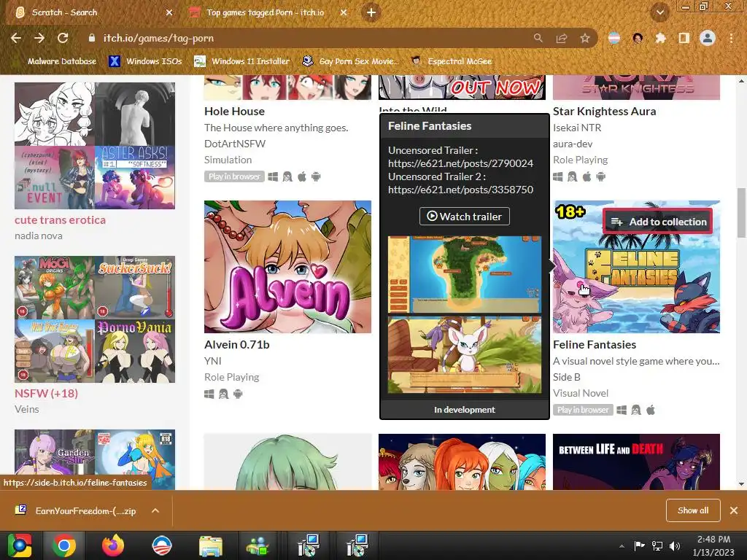This screenshot has width=747, height=560.
Task: Click the volume speaker tray icon
Action: tap(675, 545)
